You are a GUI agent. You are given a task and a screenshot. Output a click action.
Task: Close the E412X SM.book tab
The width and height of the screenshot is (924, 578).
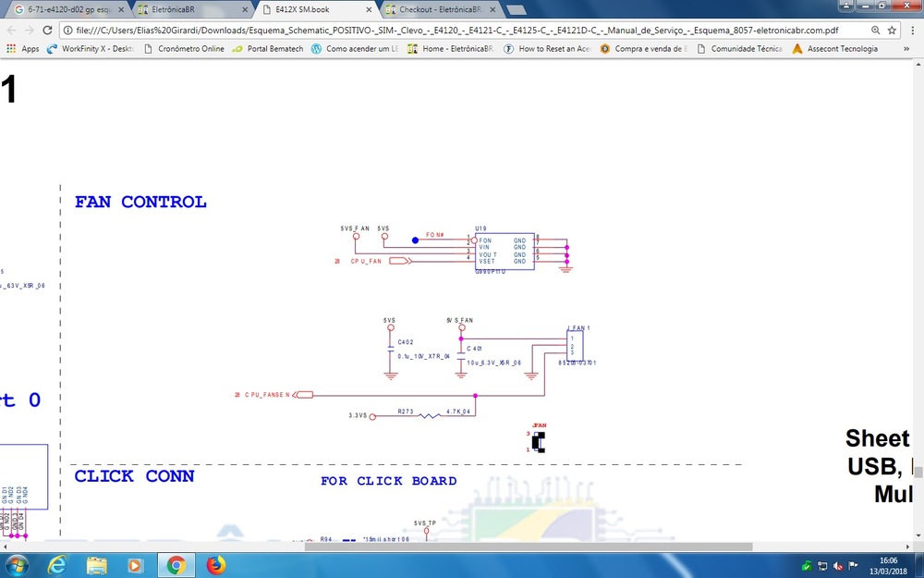tap(370, 9)
